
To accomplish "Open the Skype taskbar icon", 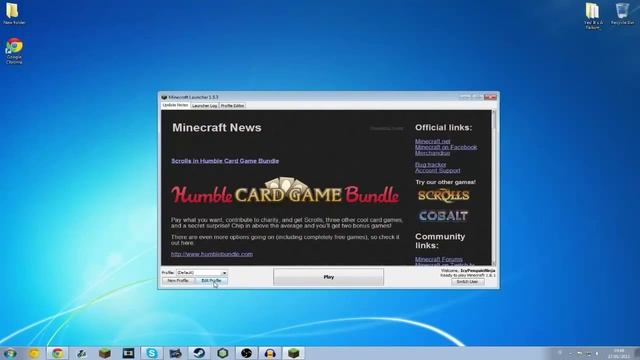I will pos(152,353).
